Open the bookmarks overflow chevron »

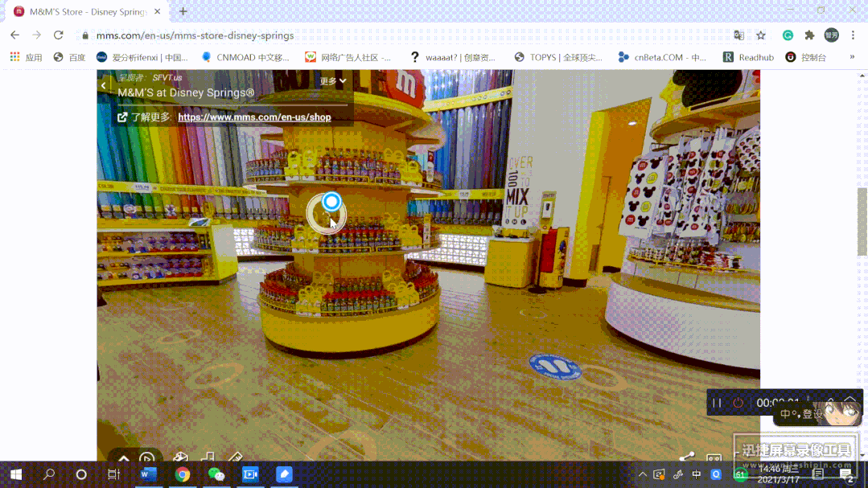coord(851,57)
